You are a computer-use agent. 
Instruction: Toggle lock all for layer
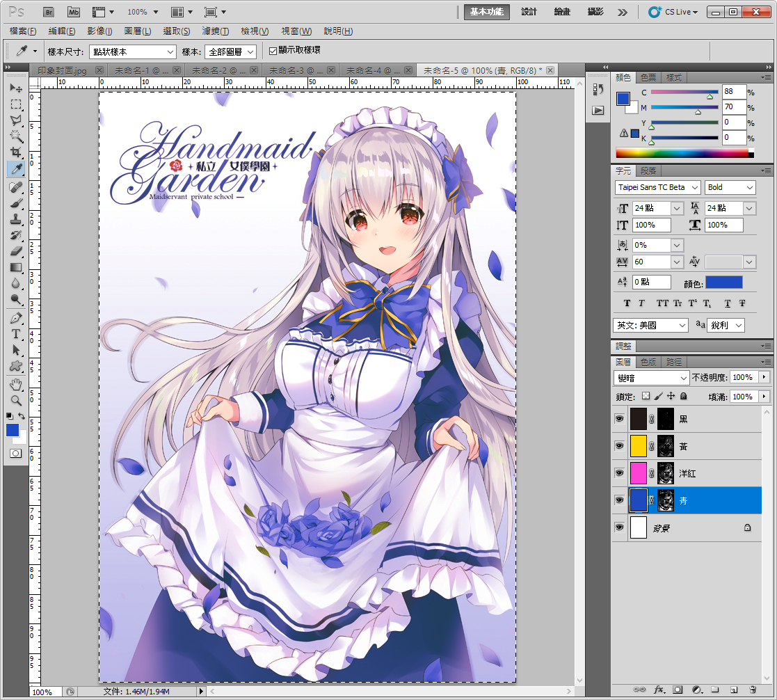coord(683,396)
